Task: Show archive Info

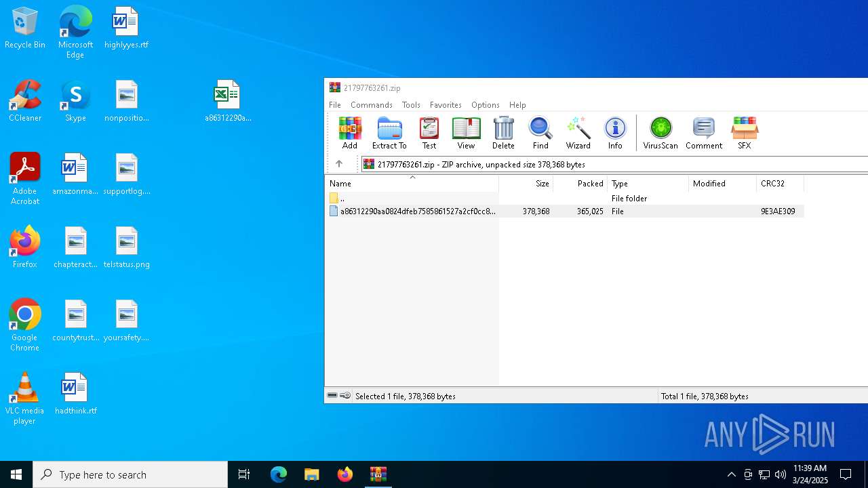Action: tap(615, 133)
